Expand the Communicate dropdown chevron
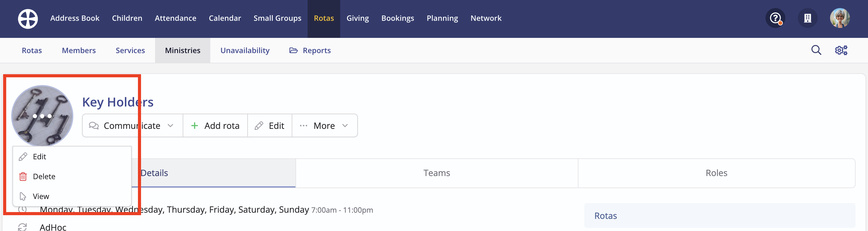 pyautogui.click(x=171, y=126)
